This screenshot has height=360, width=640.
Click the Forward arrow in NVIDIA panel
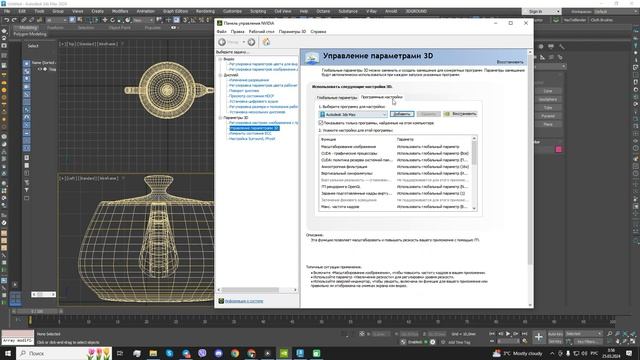pyautogui.click(x=251, y=42)
